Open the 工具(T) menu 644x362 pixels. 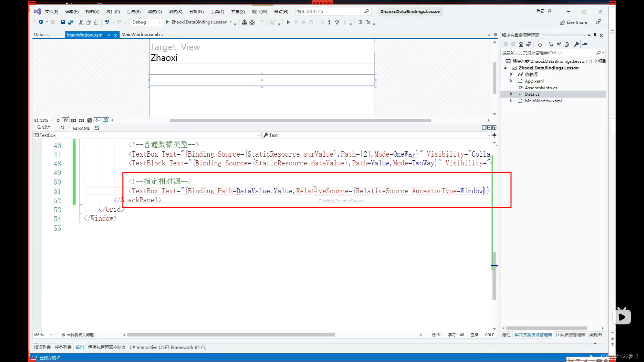point(217,12)
